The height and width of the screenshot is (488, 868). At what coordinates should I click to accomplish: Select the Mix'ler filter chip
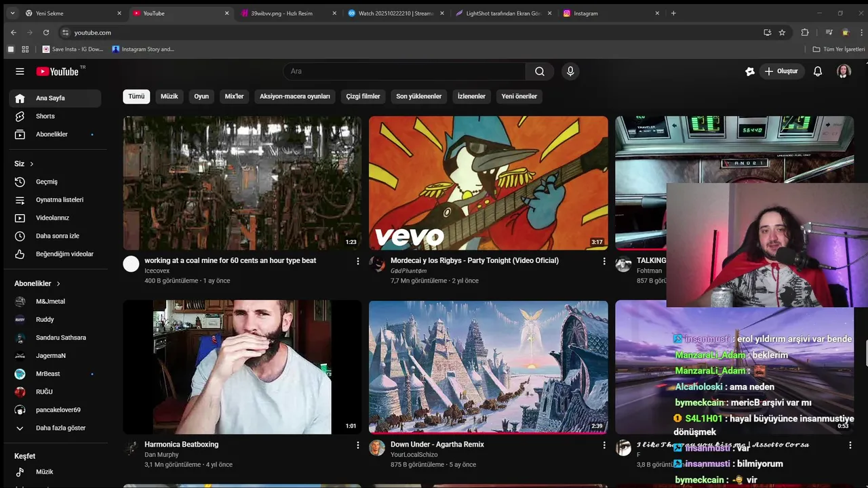coord(234,96)
